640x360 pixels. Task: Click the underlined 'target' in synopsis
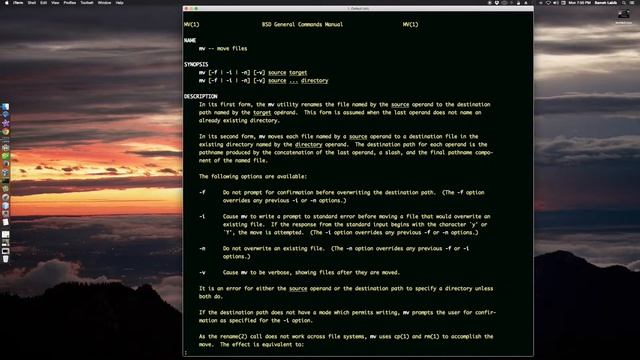(x=298, y=73)
